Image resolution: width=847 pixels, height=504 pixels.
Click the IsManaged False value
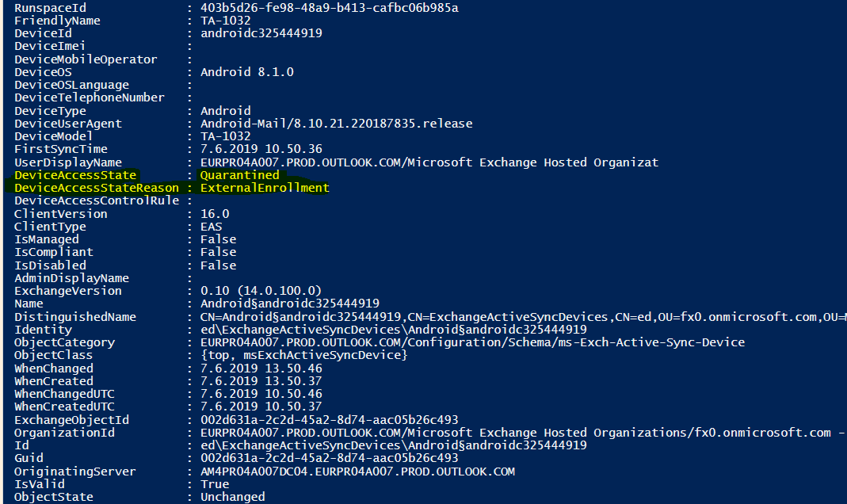coord(218,239)
